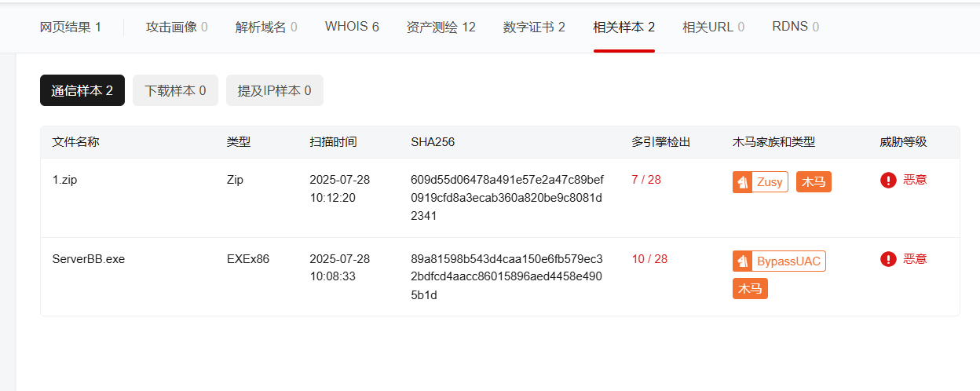Open the 攻击画像 tab
This screenshot has height=391, width=980.
[x=177, y=27]
